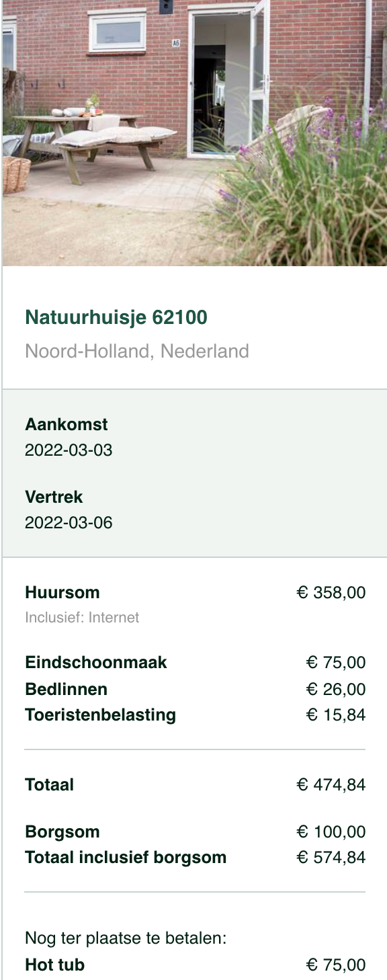This screenshot has width=387, height=980.
Task: Click the Toeristenbelasting label
Action: 101,714
